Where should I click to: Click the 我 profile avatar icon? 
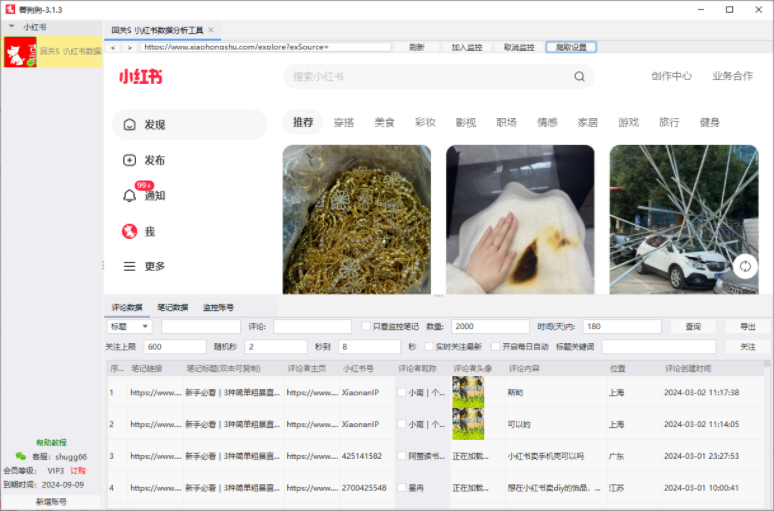(x=129, y=231)
